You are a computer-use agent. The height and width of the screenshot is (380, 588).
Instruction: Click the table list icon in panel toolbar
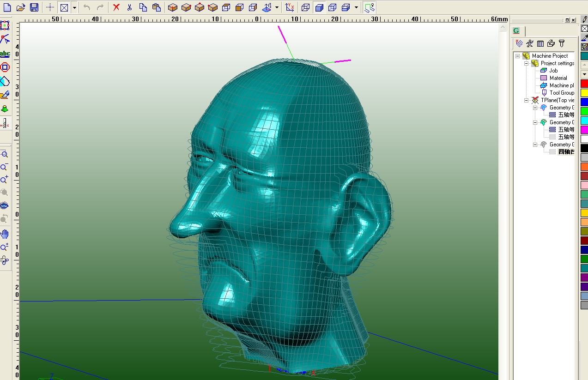pos(540,43)
